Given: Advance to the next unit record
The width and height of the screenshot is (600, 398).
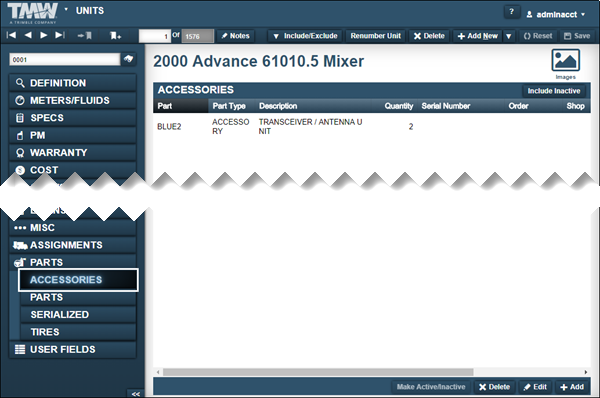Looking at the screenshot, I should [x=44, y=35].
